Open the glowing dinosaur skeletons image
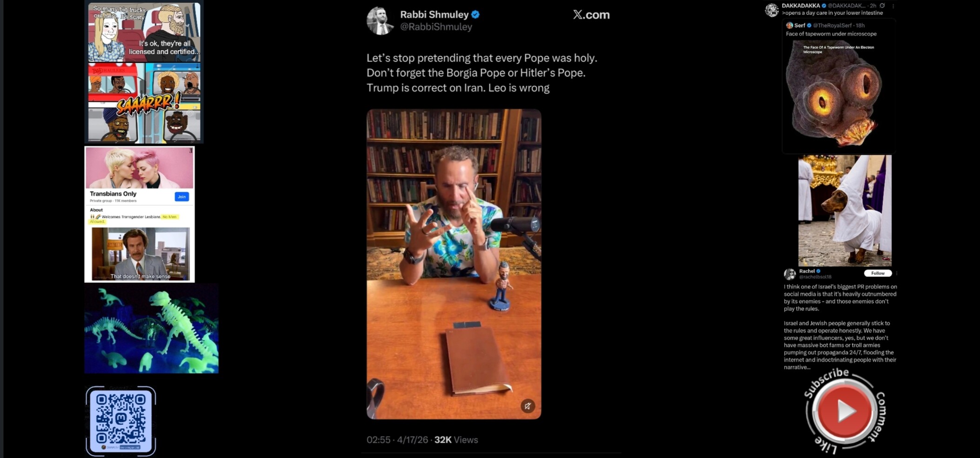 click(151, 330)
